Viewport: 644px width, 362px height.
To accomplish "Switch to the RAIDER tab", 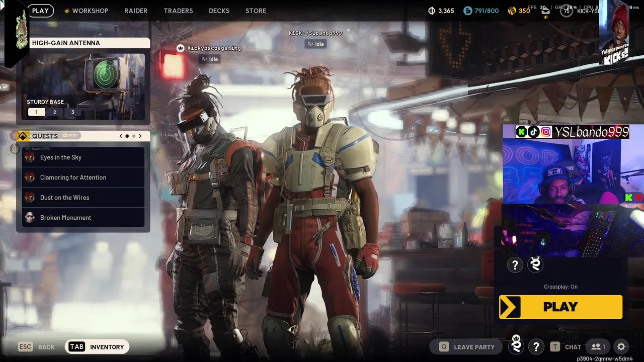I will coord(136,11).
